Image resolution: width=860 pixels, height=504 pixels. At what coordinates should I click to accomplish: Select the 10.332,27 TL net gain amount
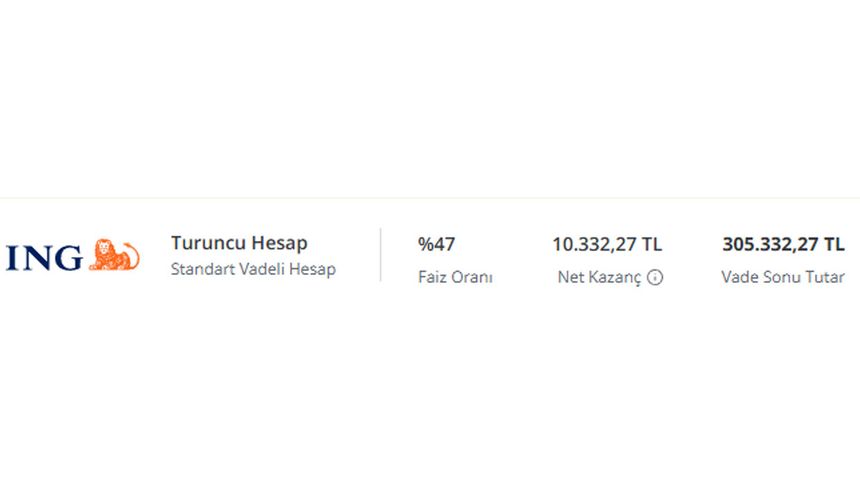[607, 244]
